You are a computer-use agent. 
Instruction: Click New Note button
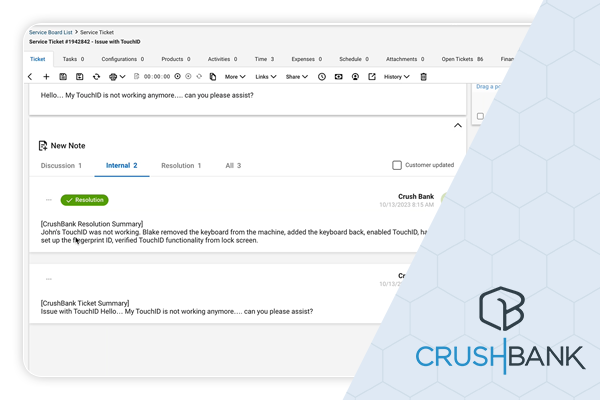62,145
